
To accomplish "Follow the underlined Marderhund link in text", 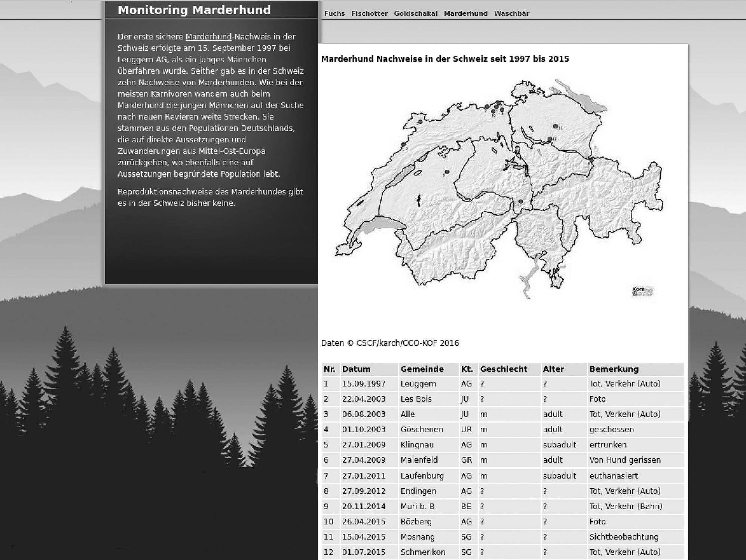I will pos(208,37).
